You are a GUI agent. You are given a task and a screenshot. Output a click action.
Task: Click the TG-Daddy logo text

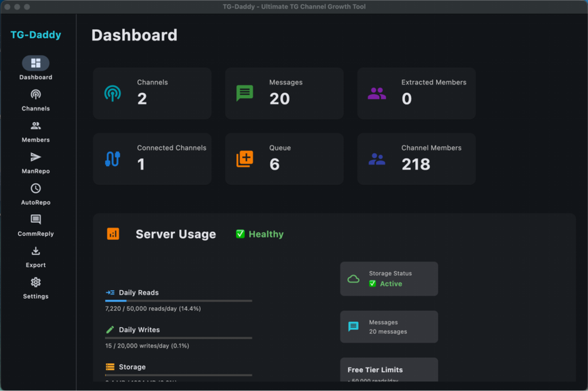tap(35, 35)
